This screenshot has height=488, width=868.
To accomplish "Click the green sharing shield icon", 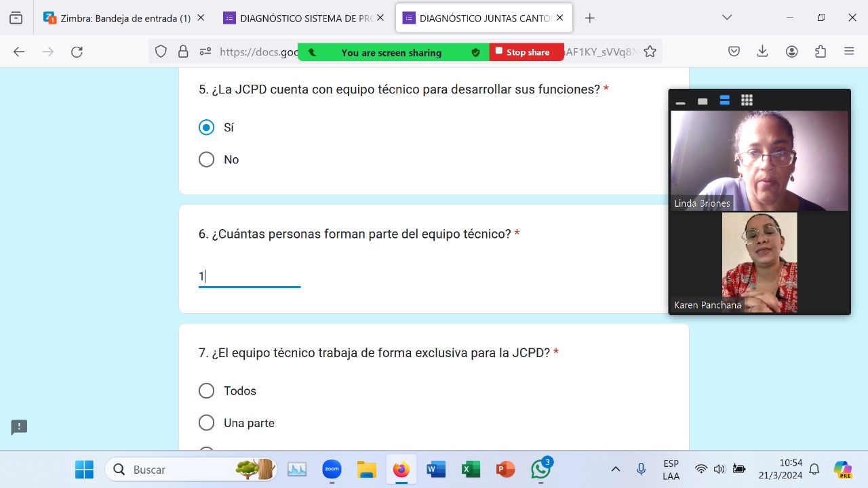I will pos(475,52).
